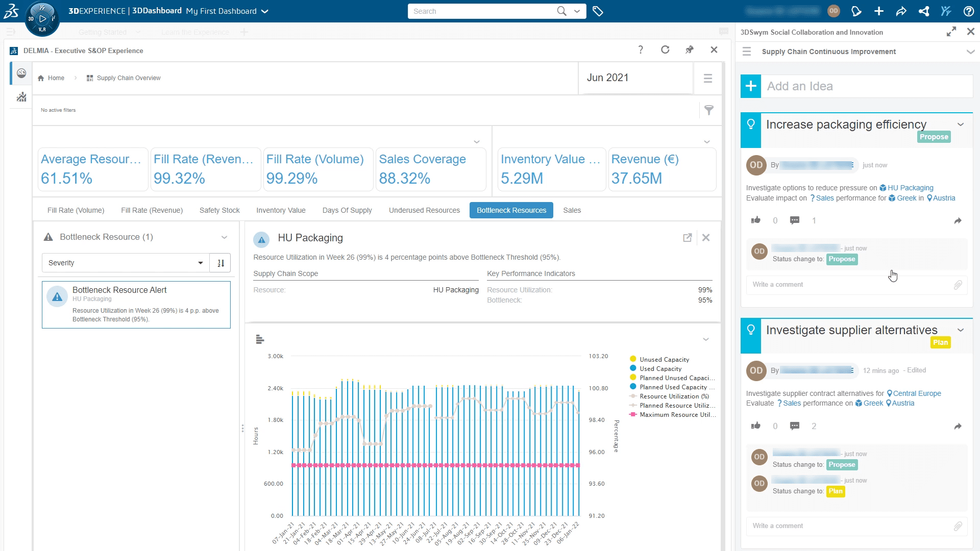The width and height of the screenshot is (980, 551).
Task: Click the share icon on Increase packaging efficiency
Action: pos(958,220)
